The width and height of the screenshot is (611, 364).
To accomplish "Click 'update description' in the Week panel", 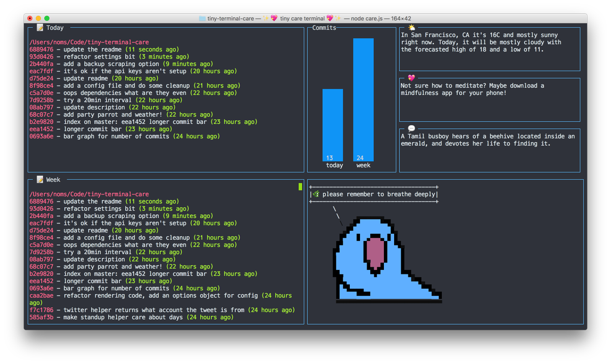I will pos(94,259).
